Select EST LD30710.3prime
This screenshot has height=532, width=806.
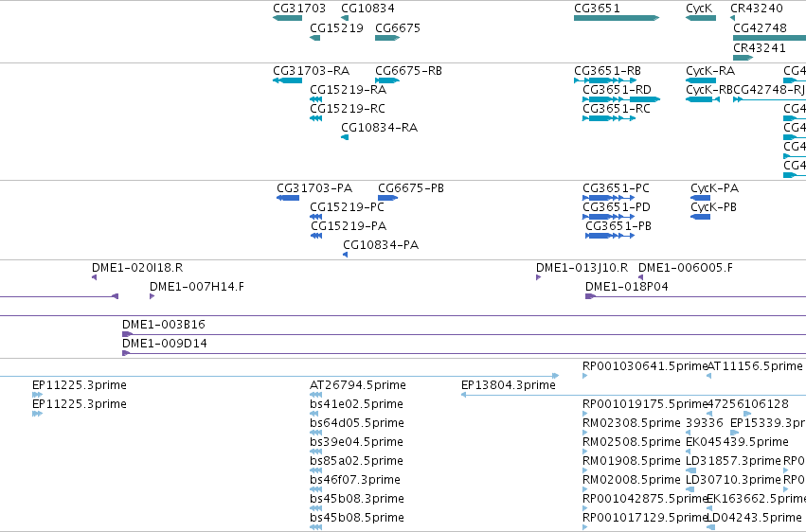tap(733, 480)
